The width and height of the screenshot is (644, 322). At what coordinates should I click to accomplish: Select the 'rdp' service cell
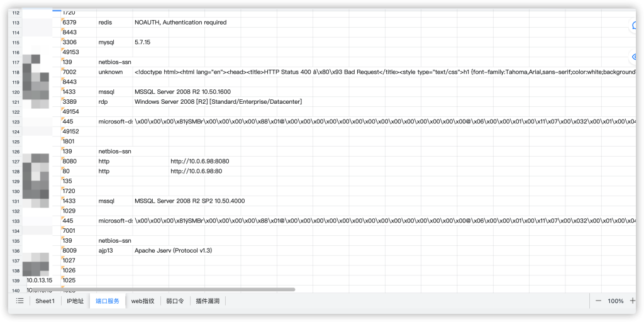pyautogui.click(x=114, y=101)
